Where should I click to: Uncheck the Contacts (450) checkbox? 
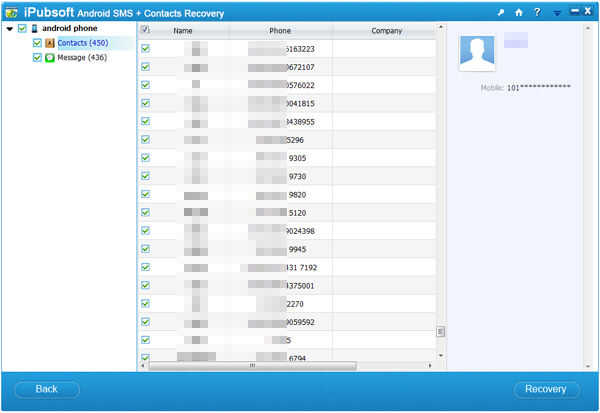click(x=37, y=43)
